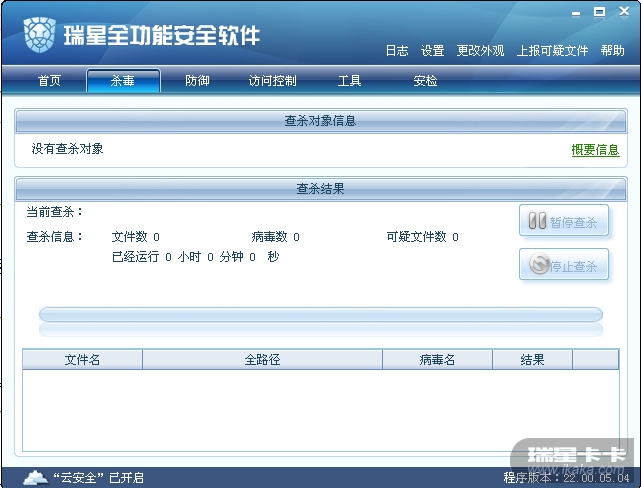641x488 pixels.
Task: Open the 概要信息 link
Action: coord(595,150)
